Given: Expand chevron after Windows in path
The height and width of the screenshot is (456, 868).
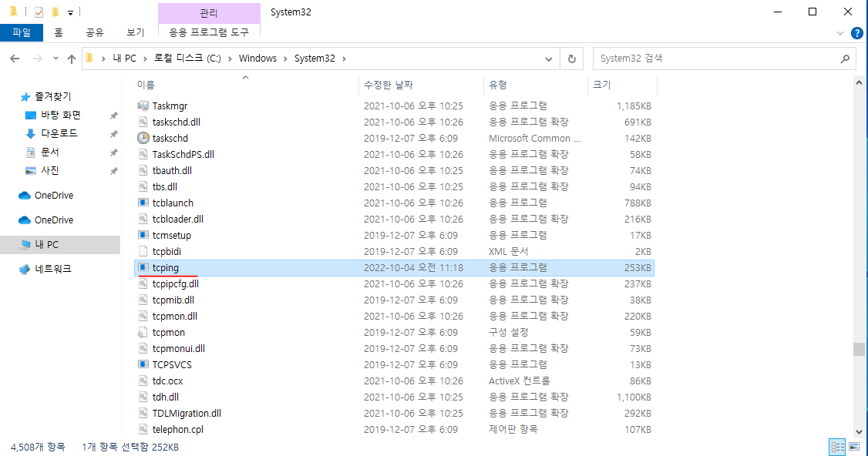Looking at the screenshot, I should 286,59.
